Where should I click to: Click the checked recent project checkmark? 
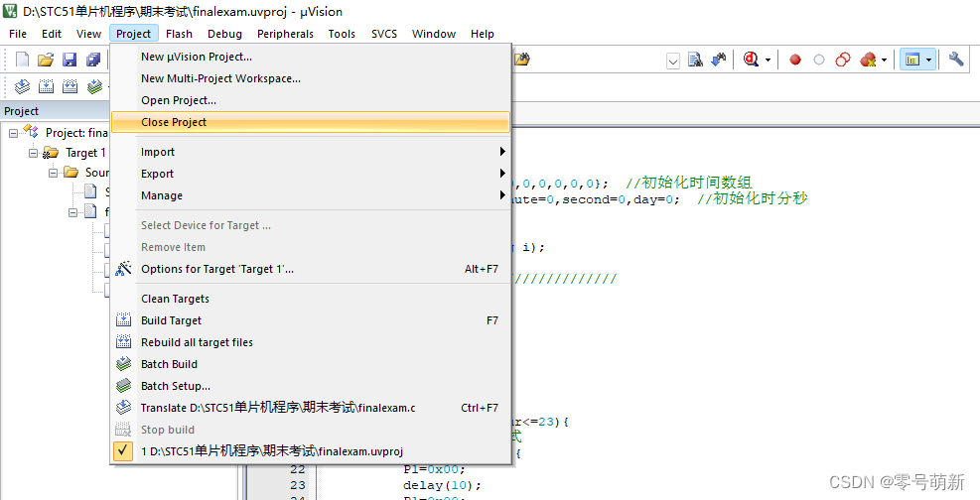tap(124, 450)
